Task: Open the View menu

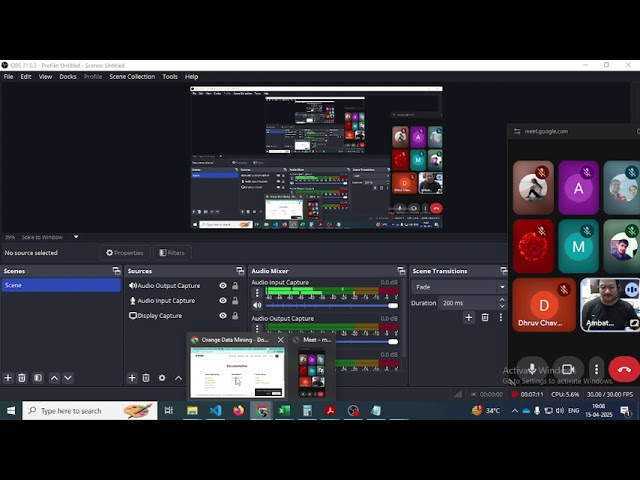Action: point(45,77)
